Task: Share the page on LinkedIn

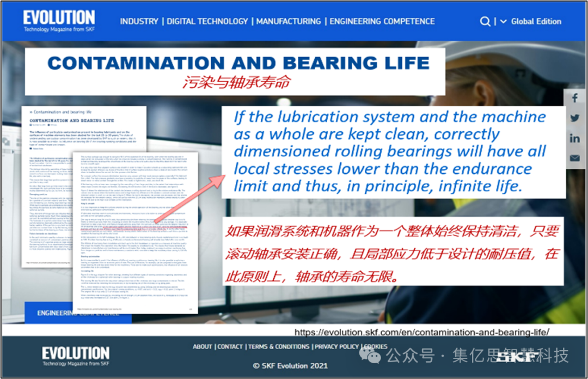Action: [x=575, y=138]
